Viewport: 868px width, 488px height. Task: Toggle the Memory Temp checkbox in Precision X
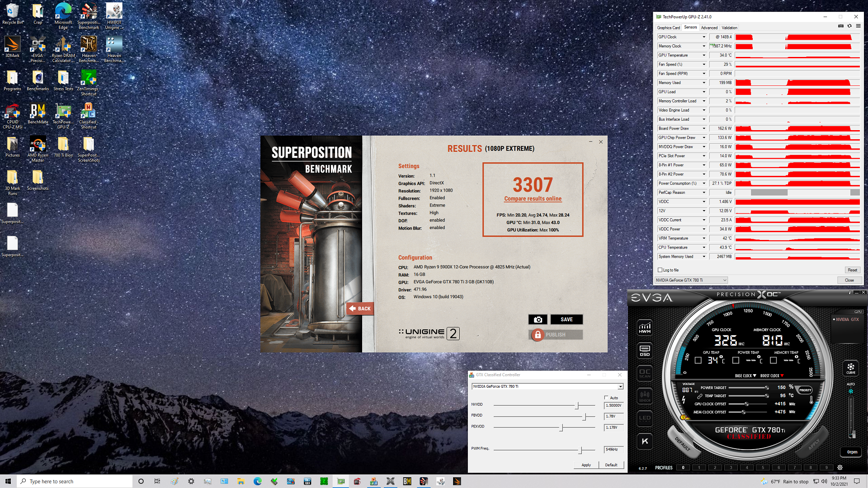click(x=774, y=361)
